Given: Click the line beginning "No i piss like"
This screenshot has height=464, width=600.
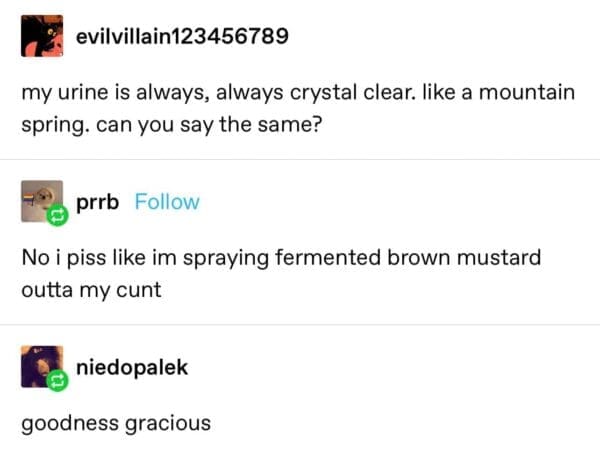Looking at the screenshot, I should [x=280, y=258].
